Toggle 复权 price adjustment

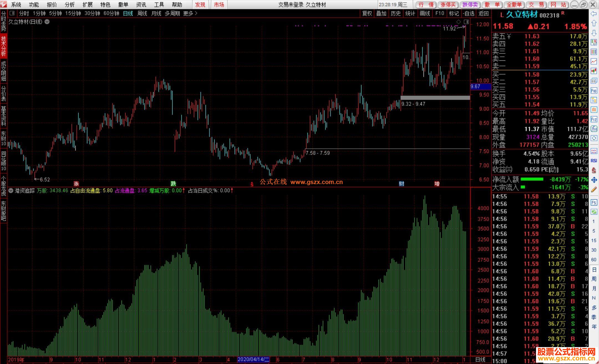click(x=367, y=13)
